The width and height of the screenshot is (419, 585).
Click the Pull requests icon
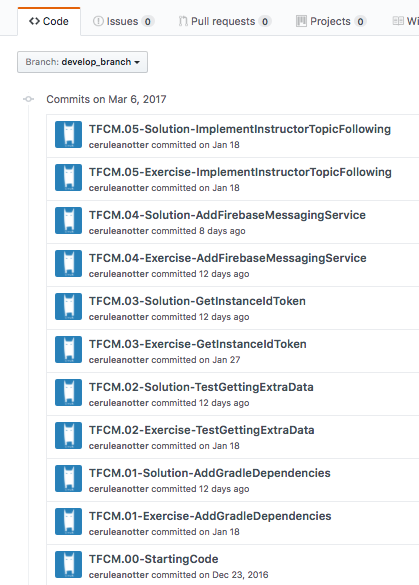[183, 21]
